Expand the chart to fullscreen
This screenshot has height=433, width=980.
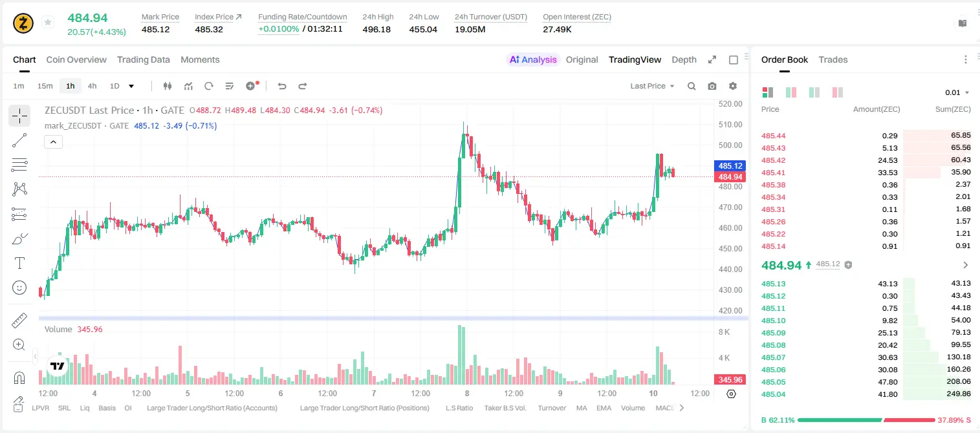point(712,59)
